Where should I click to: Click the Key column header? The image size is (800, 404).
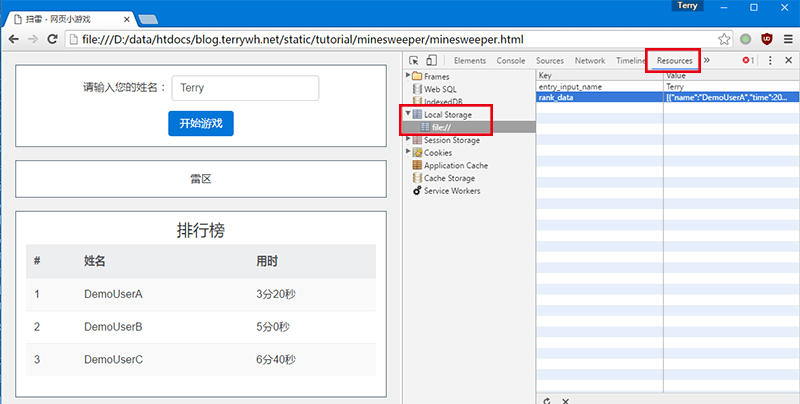coord(599,75)
